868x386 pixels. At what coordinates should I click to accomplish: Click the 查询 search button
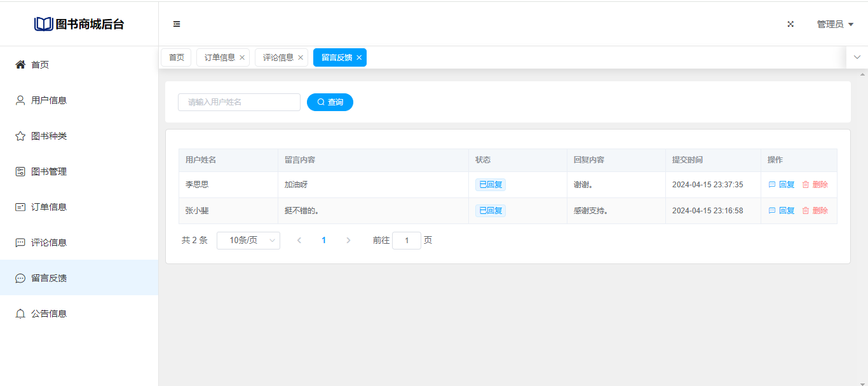pyautogui.click(x=330, y=102)
